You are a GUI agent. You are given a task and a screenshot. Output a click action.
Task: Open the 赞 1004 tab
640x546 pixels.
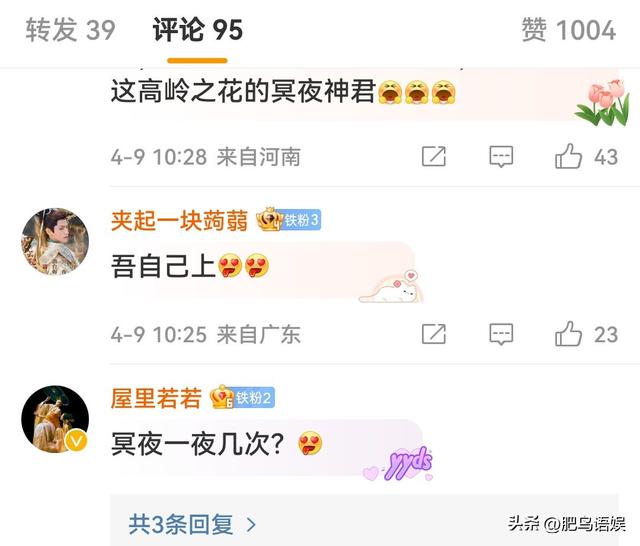point(569,30)
